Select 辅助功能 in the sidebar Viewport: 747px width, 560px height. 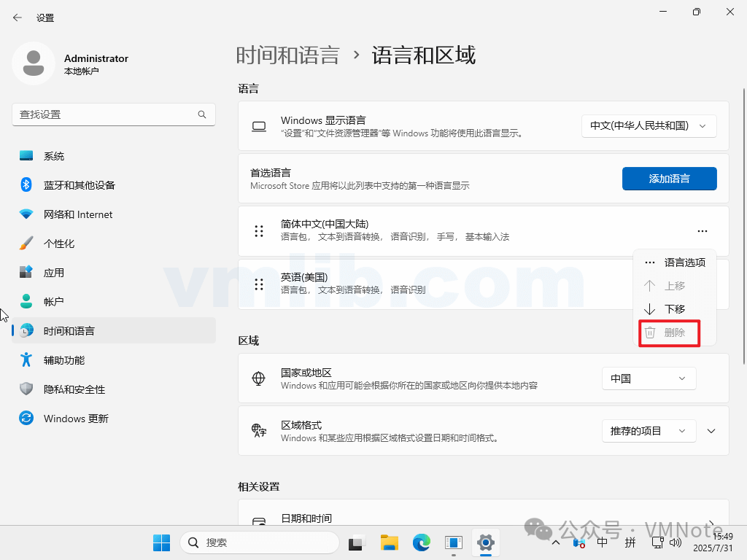click(63, 360)
